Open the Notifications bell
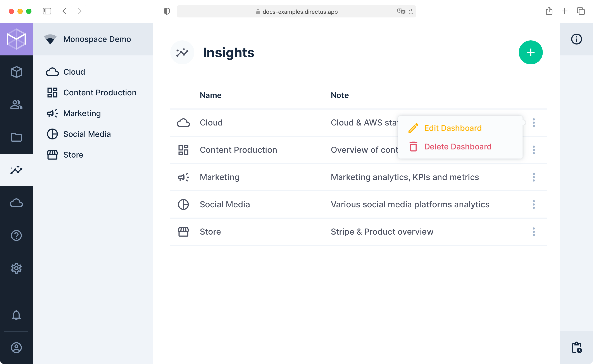 pyautogui.click(x=16, y=315)
